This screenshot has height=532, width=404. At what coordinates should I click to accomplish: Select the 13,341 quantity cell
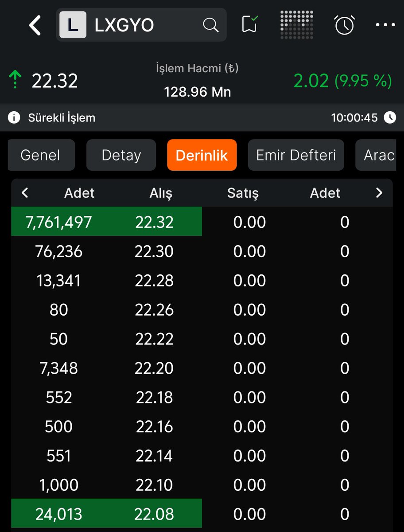click(x=58, y=281)
